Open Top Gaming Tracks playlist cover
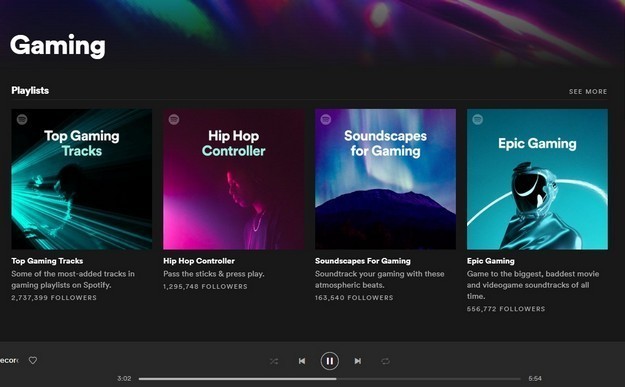This screenshot has width=625, height=387. point(82,179)
